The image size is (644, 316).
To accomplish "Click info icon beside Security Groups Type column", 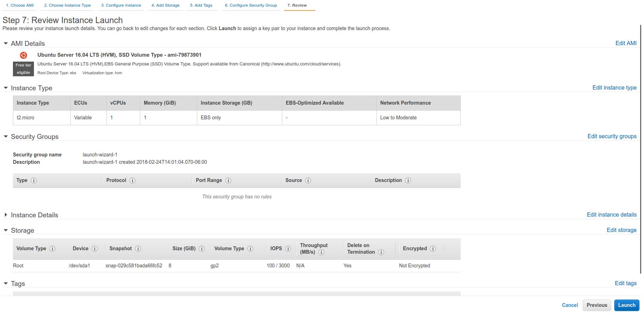I will click(34, 181).
